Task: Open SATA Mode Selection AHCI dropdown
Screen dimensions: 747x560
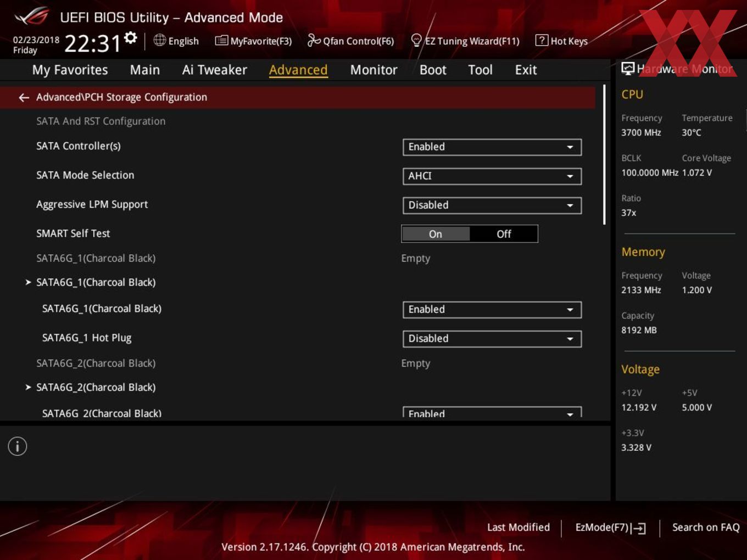Action: click(492, 176)
